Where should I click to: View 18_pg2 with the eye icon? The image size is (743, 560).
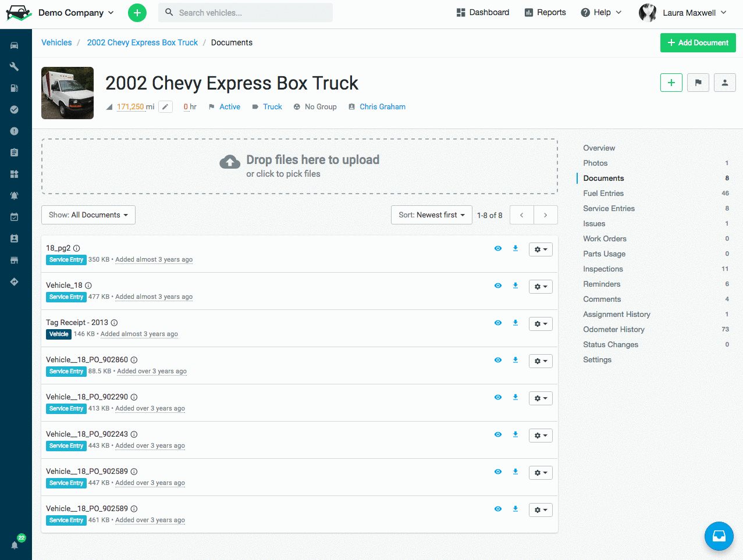pyautogui.click(x=498, y=248)
